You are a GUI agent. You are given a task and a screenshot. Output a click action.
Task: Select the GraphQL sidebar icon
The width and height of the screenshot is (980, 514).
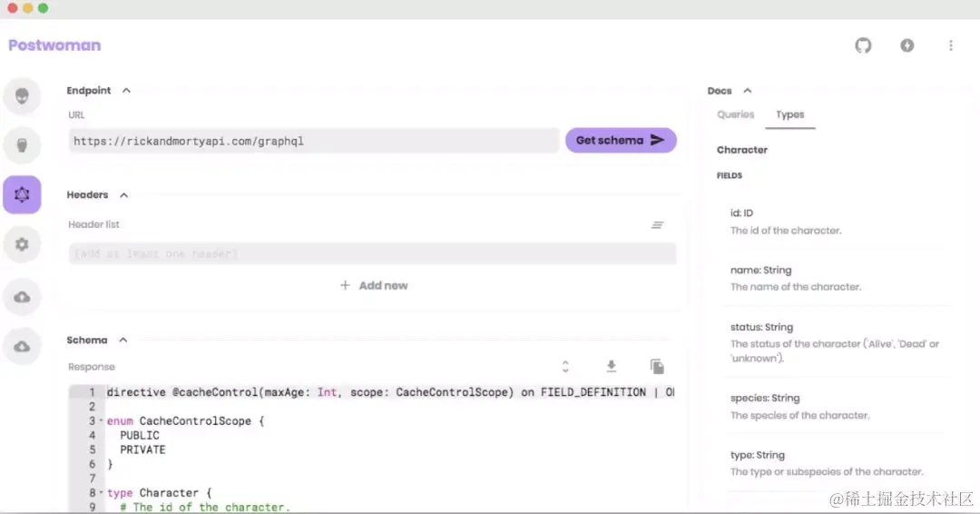(22, 194)
